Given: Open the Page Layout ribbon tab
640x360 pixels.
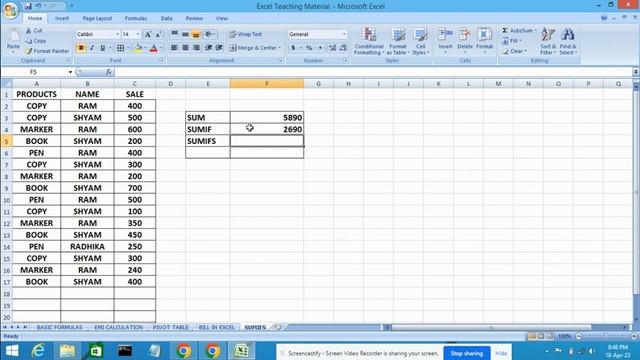Looking at the screenshot, I should (x=97, y=18).
